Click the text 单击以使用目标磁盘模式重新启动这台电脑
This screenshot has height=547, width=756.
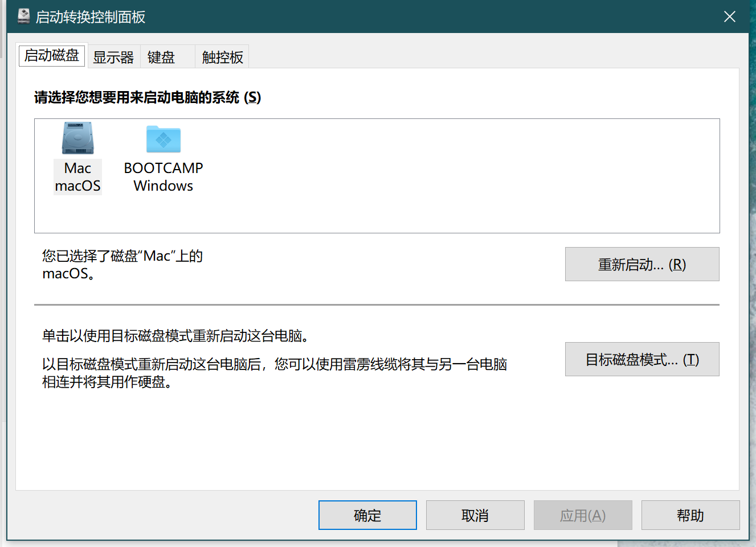[x=177, y=336]
